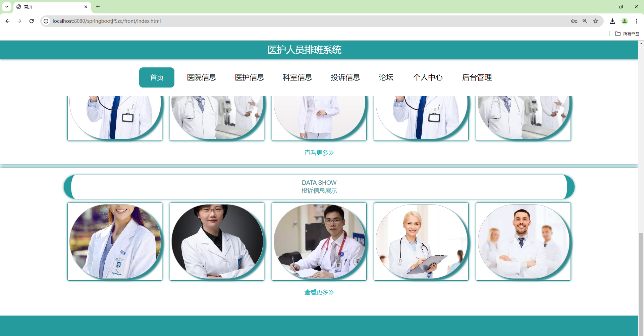The image size is (644, 336).
Task: Click the 医护人员排班系统 header title
Action: 305,50
